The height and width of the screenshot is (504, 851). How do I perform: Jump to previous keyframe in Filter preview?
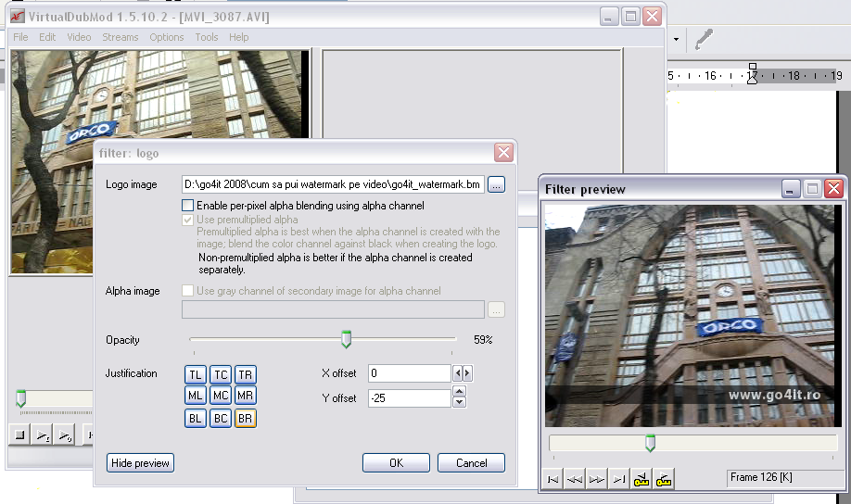point(641,479)
